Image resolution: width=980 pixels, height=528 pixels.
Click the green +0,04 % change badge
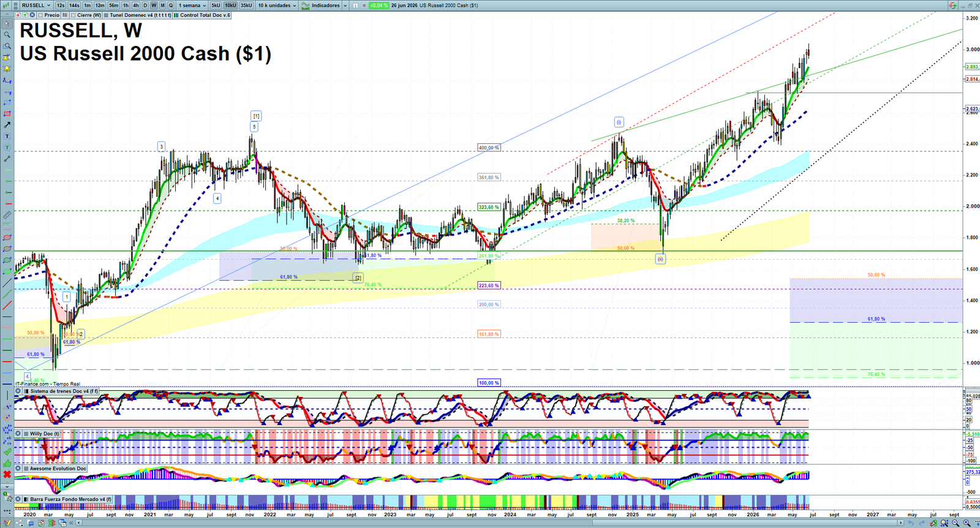coord(379,6)
